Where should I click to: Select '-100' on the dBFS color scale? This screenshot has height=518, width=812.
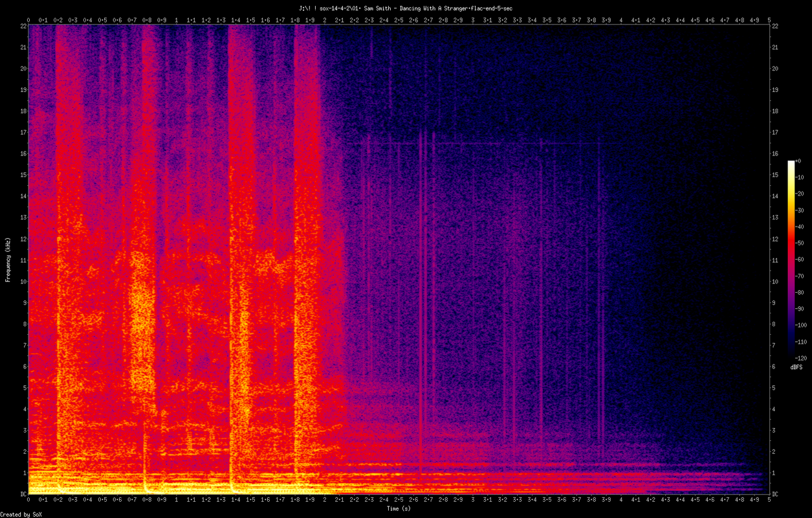801,324
